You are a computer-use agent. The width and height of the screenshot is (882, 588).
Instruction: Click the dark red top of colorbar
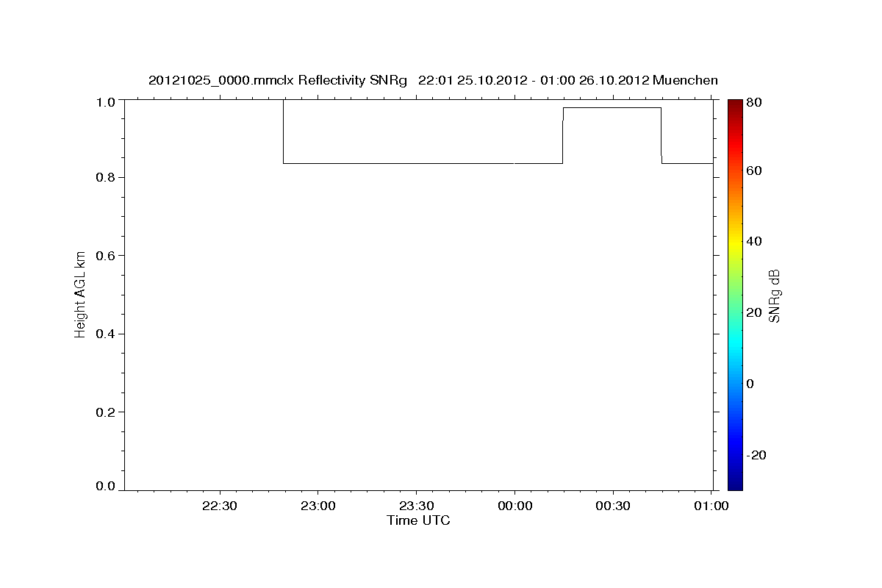735,107
